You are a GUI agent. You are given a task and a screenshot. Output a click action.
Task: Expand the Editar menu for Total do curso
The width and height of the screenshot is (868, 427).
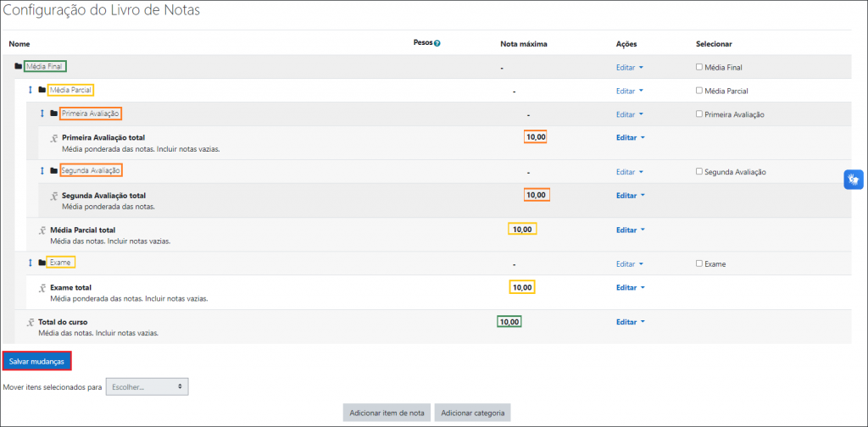tap(629, 322)
